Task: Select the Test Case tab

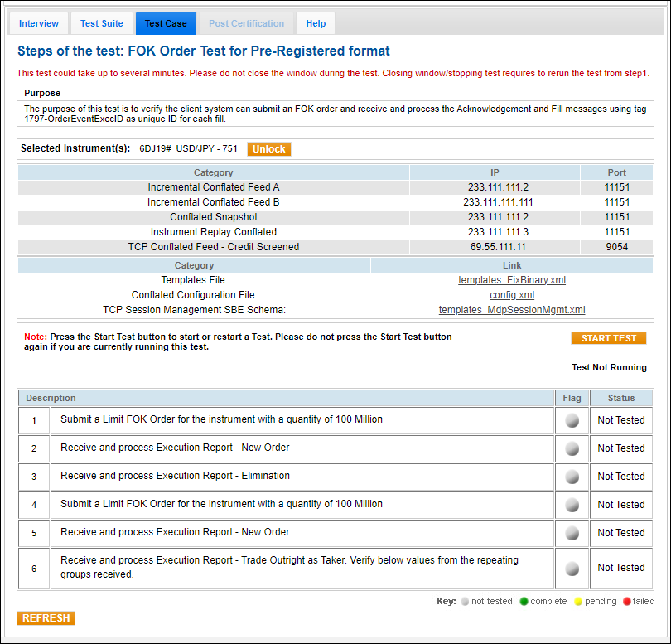Action: point(166,23)
